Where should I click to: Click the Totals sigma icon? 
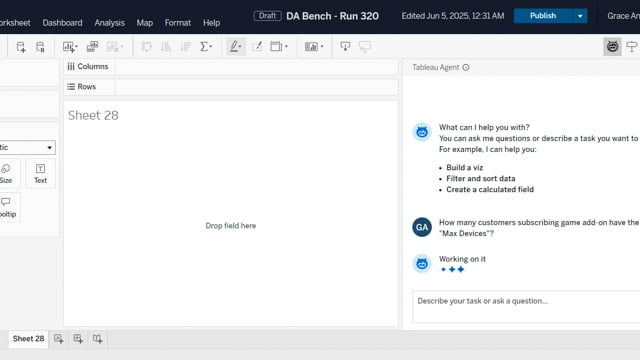coord(204,47)
